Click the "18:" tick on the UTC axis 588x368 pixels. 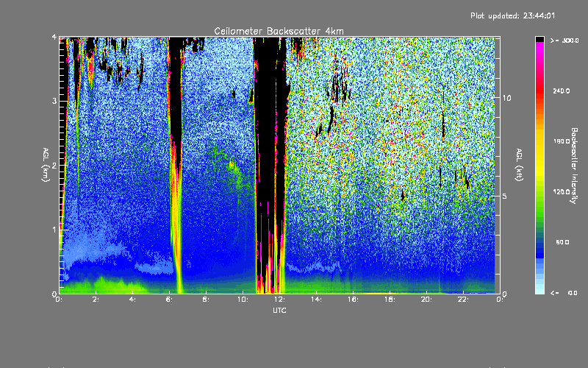390,300
